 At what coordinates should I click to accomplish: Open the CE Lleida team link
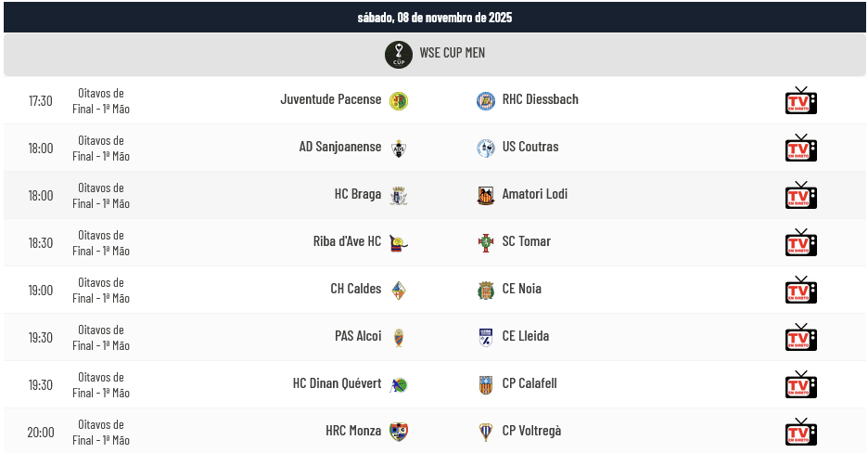coord(526,336)
